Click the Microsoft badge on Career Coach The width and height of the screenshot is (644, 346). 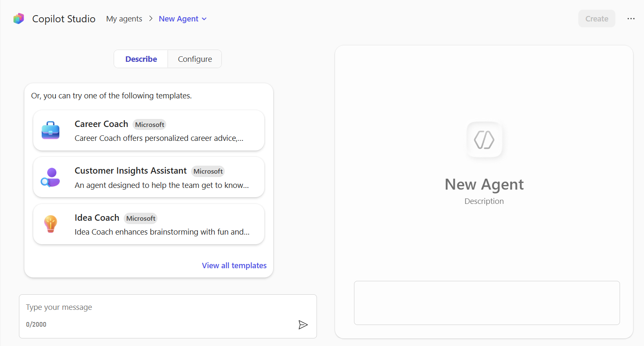coord(149,124)
